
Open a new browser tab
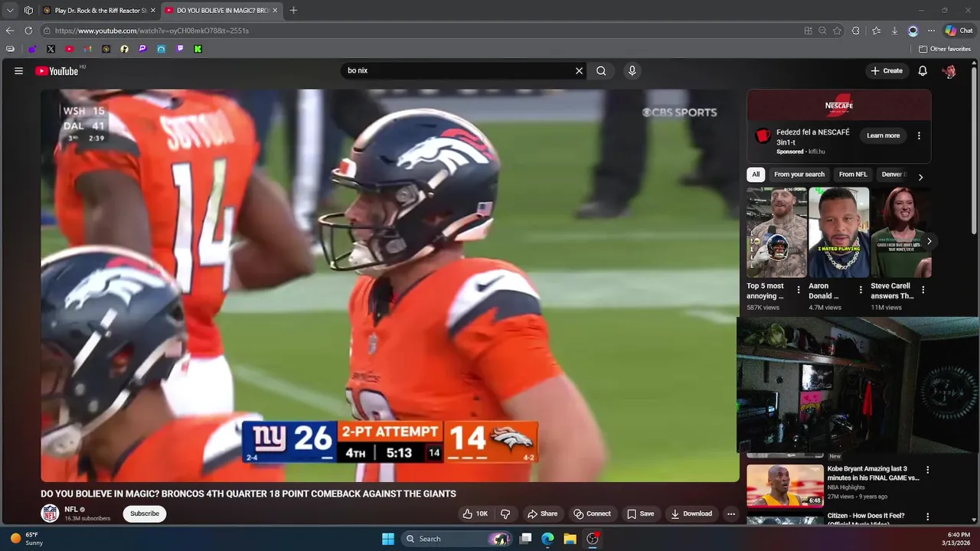click(293, 11)
